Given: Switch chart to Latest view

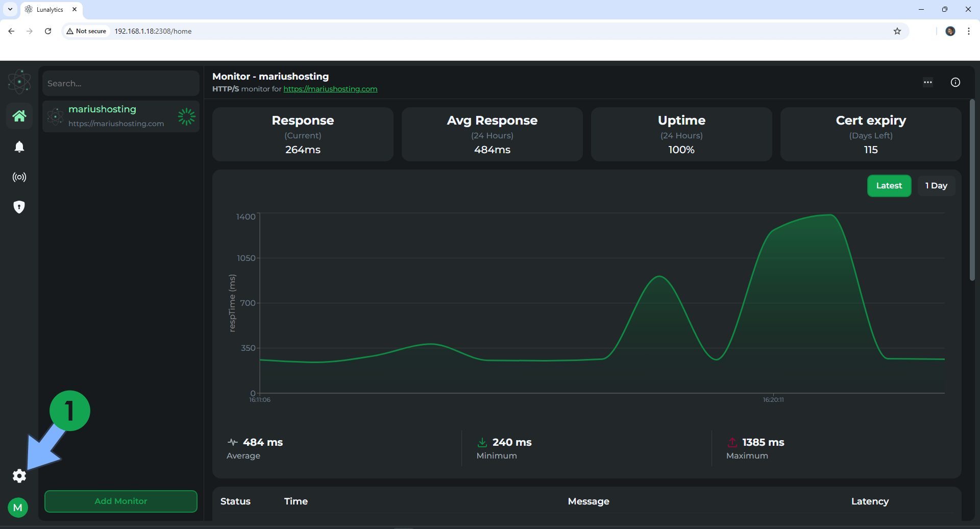Looking at the screenshot, I should [889, 186].
